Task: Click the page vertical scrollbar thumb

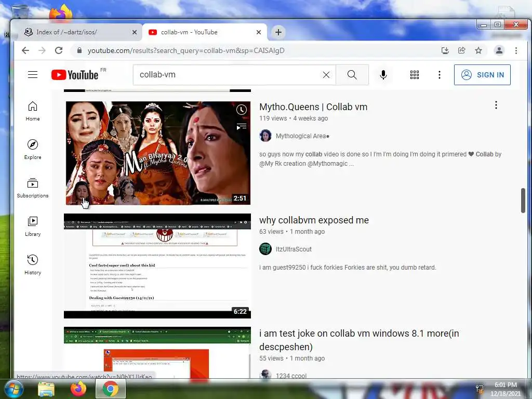Action: (523, 200)
